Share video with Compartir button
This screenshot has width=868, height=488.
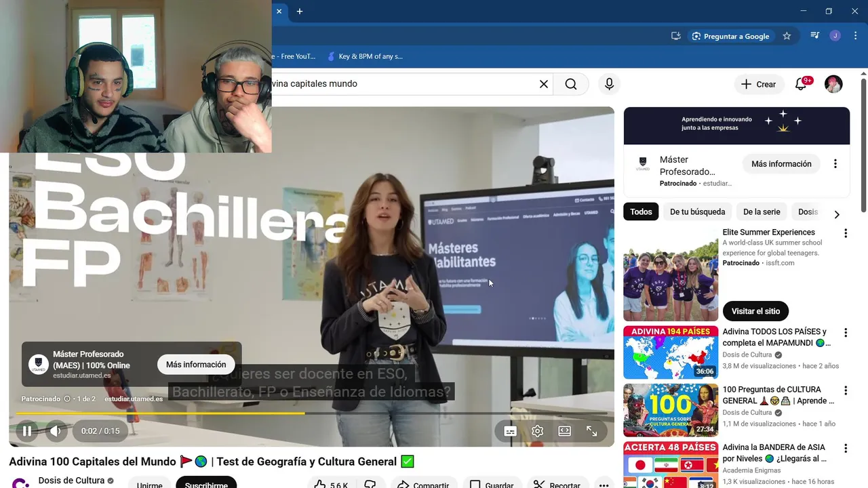tap(422, 485)
